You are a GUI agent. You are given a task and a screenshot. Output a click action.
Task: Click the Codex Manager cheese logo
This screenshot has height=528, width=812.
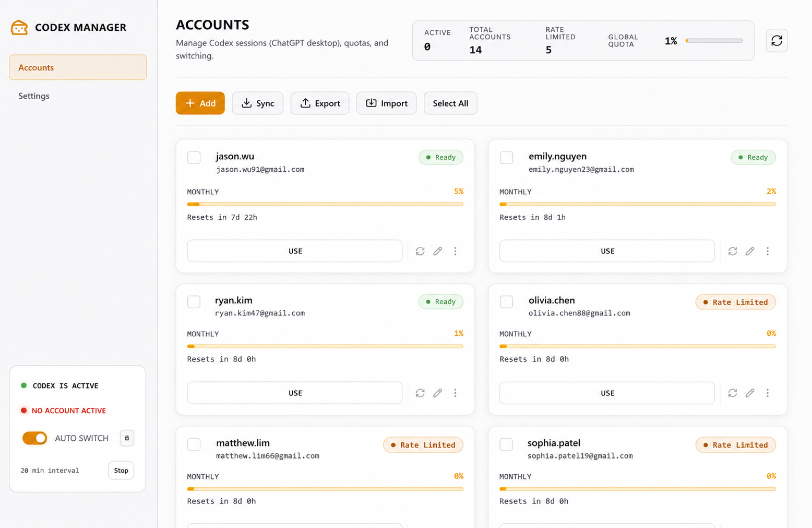click(x=19, y=27)
